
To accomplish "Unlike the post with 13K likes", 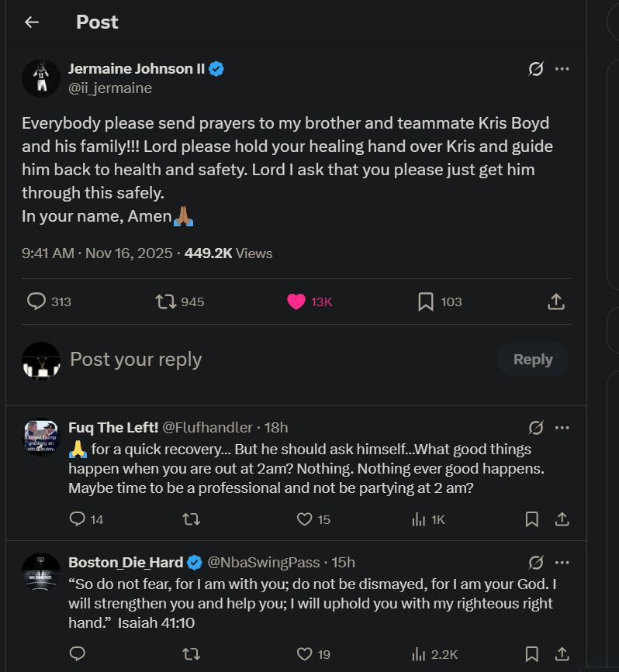I will [296, 302].
